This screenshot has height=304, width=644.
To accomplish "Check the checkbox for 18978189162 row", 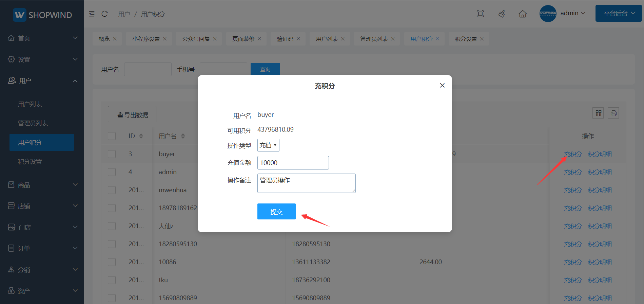I will pyautogui.click(x=112, y=208).
